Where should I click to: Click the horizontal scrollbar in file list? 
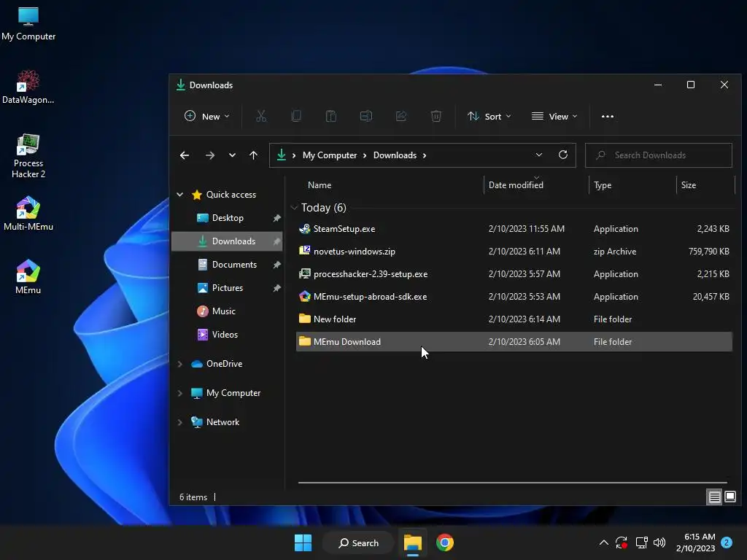pyautogui.click(x=513, y=483)
